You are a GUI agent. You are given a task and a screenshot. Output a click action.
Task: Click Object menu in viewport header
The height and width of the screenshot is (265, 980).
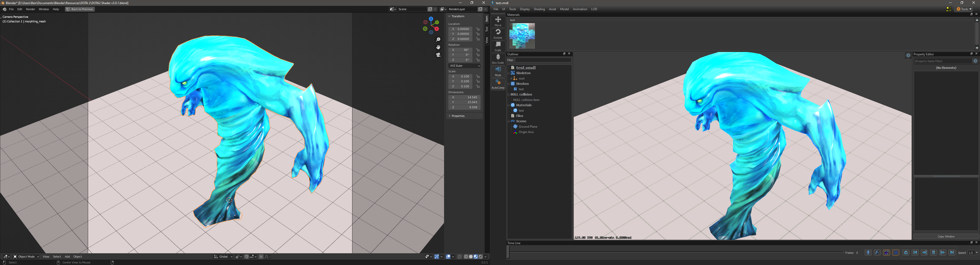point(78,257)
